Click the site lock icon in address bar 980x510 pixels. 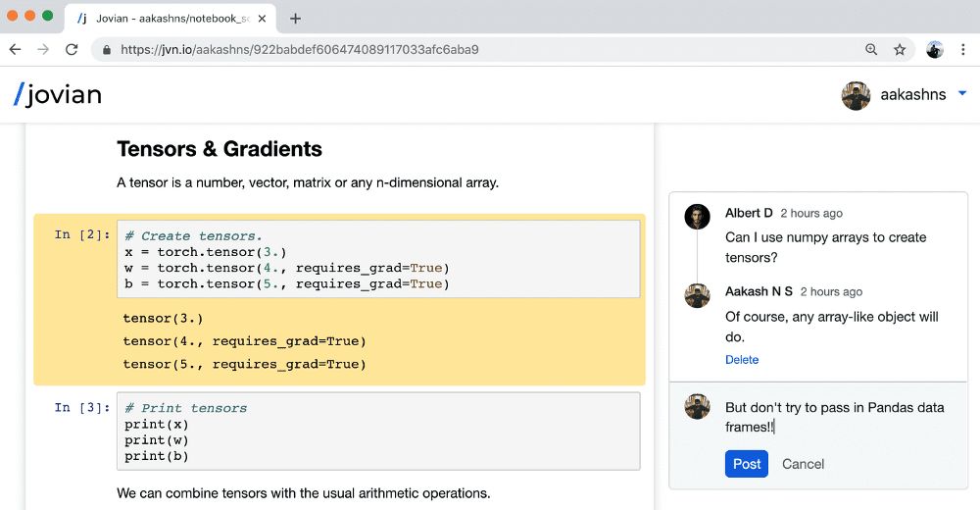coord(106,49)
